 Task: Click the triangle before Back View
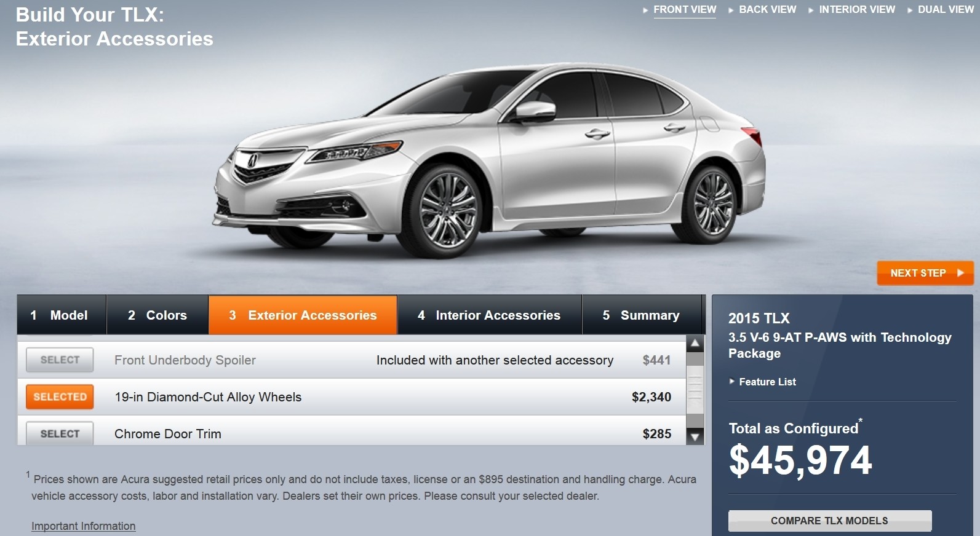pyautogui.click(x=731, y=10)
